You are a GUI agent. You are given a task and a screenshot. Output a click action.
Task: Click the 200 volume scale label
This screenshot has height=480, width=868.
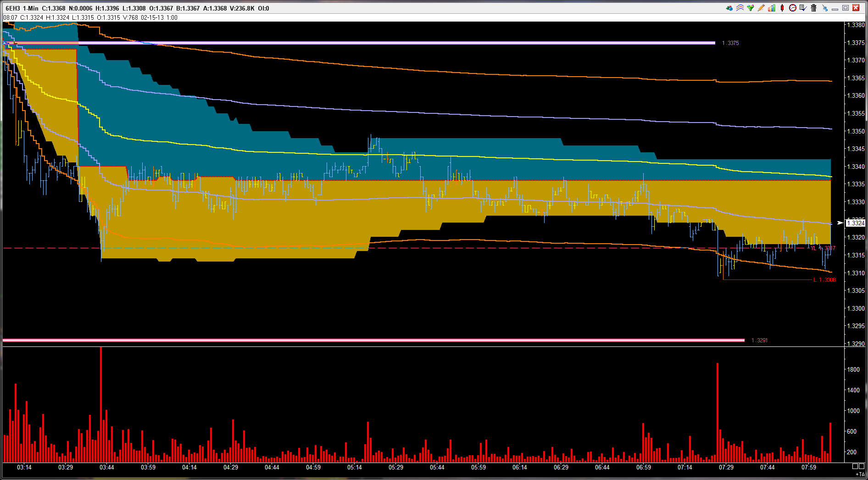pyautogui.click(x=852, y=452)
